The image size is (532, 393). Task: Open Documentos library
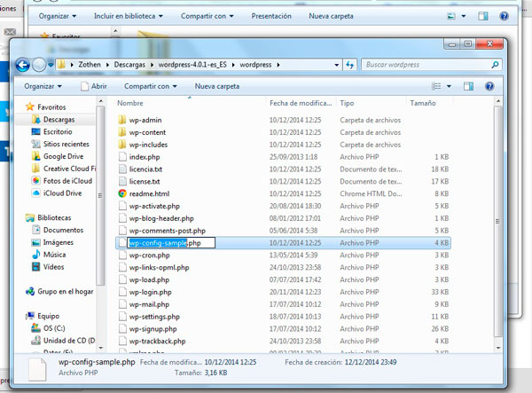(58, 230)
